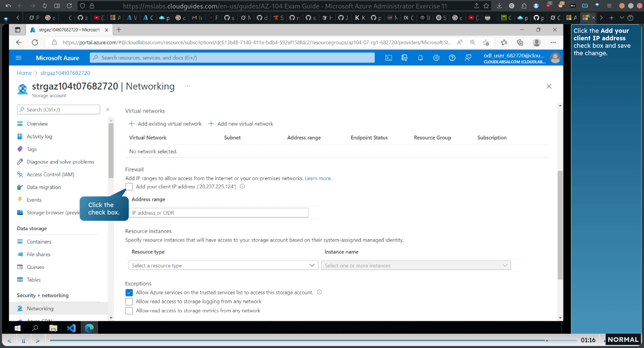This screenshot has width=644, height=348.
Task: Click Add new virtual network
Action: (x=241, y=124)
